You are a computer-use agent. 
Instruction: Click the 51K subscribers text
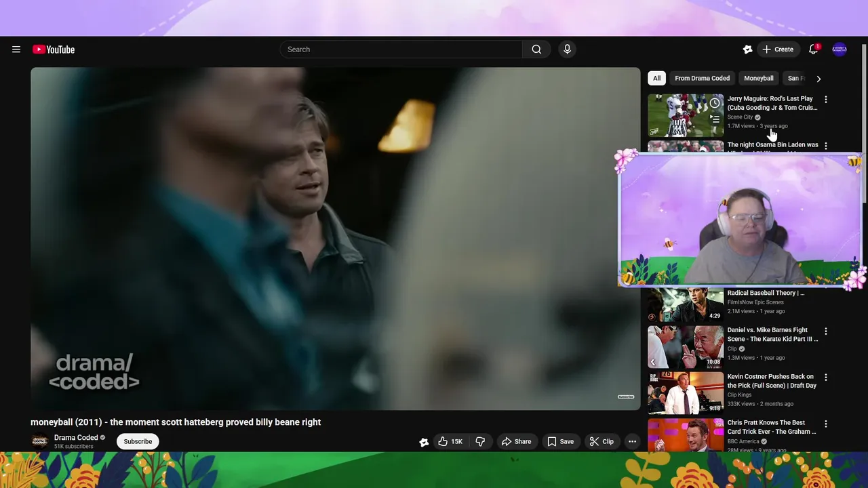point(74,447)
